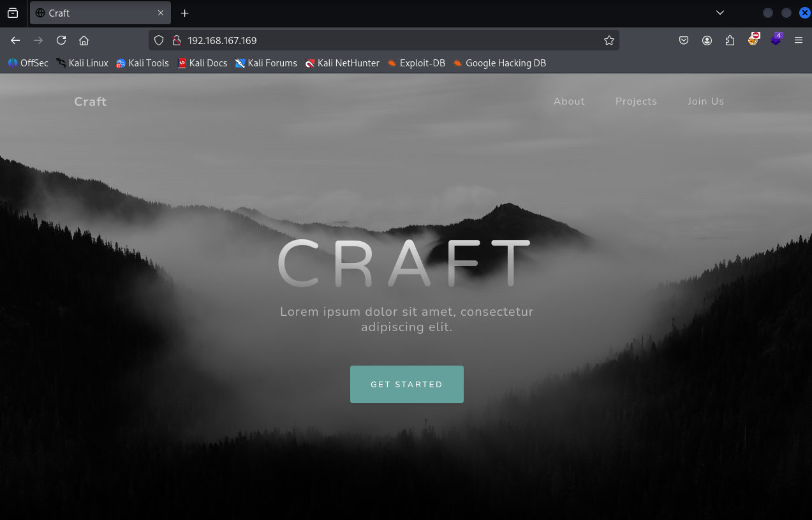Bookmark this page with the star icon
The image size is (812, 520).
pyautogui.click(x=609, y=40)
